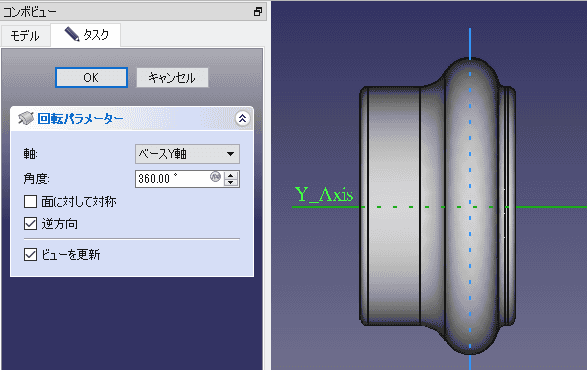Image resolution: width=587 pixels, height=370 pixels.
Task: Click the pencil icon on the タスク tab
Action: (x=72, y=34)
